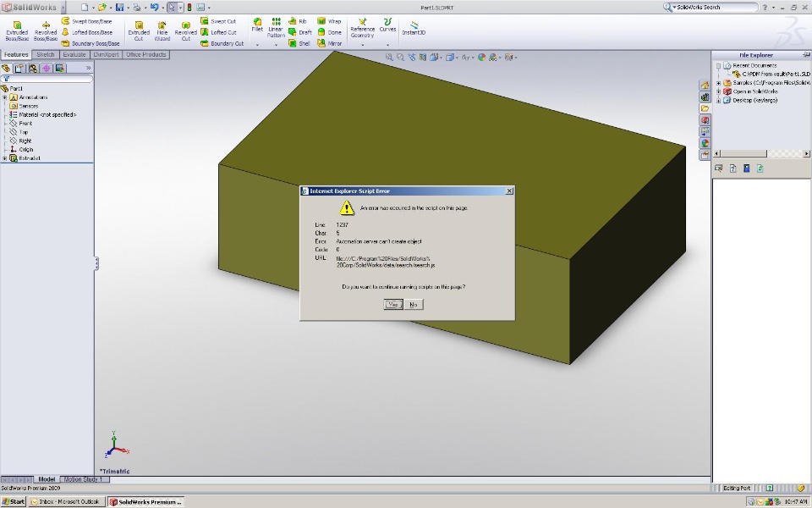Select the Mirror feature
The width and height of the screenshot is (812, 508).
pos(329,43)
